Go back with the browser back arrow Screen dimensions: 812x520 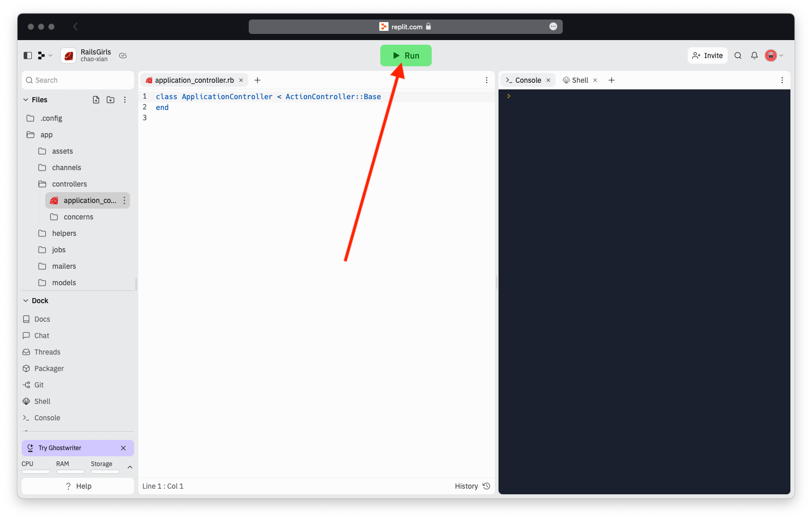(x=76, y=26)
